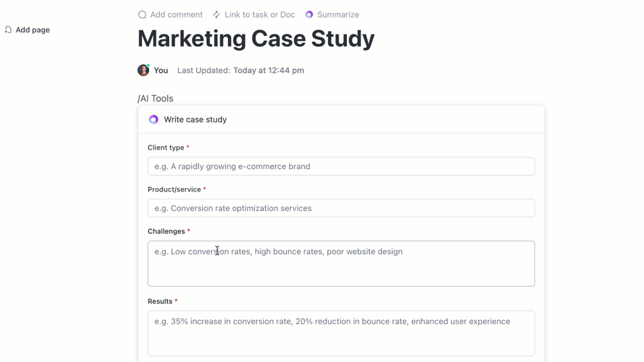
Task: Click the author name You
Action: (161, 70)
